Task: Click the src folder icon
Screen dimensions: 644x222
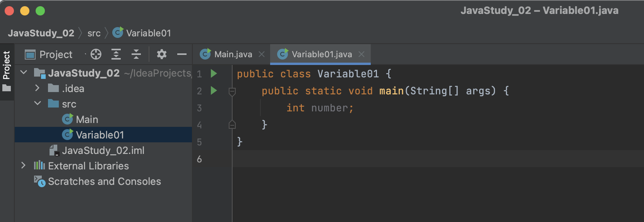Action: (53, 103)
